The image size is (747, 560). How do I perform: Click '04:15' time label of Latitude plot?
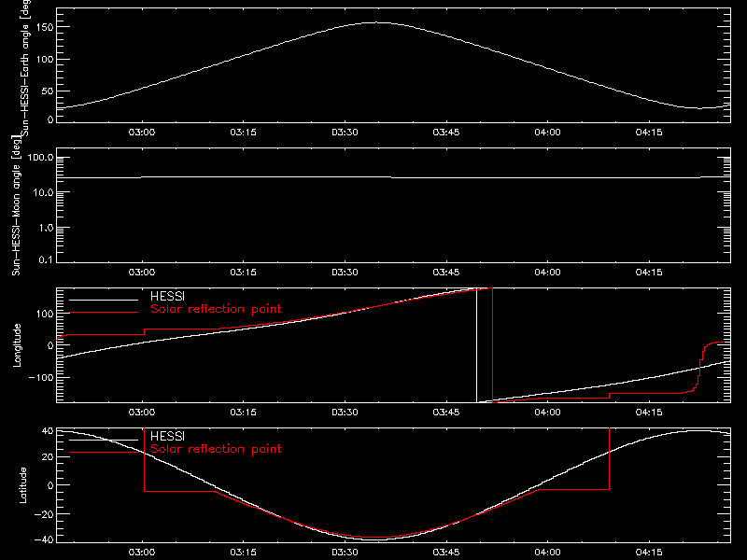click(649, 553)
